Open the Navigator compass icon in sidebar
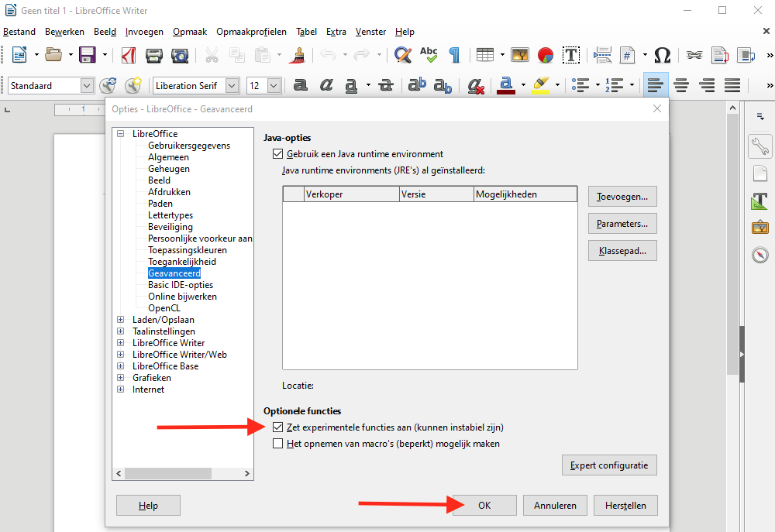Viewport: 775px width, 532px height. click(760, 255)
